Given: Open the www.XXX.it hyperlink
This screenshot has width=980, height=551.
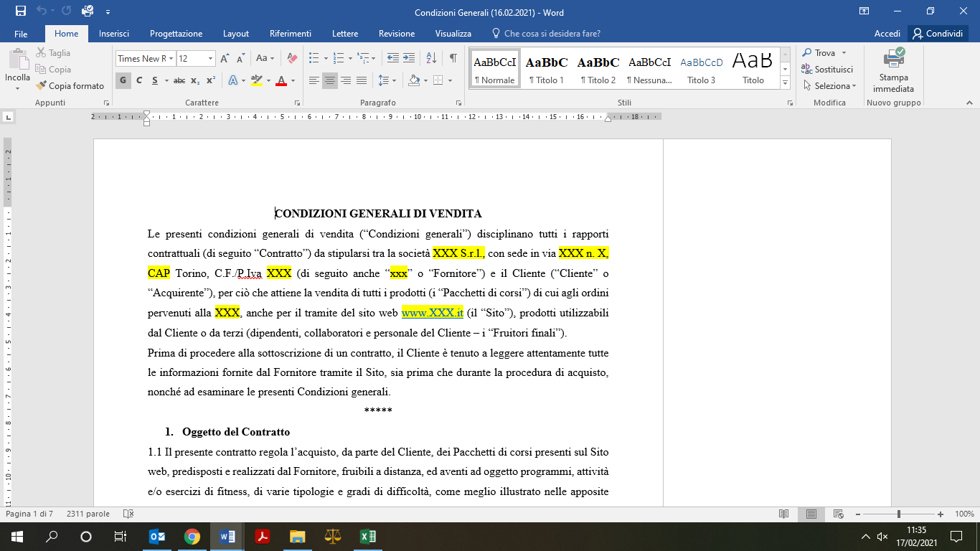Looking at the screenshot, I should [x=432, y=314].
